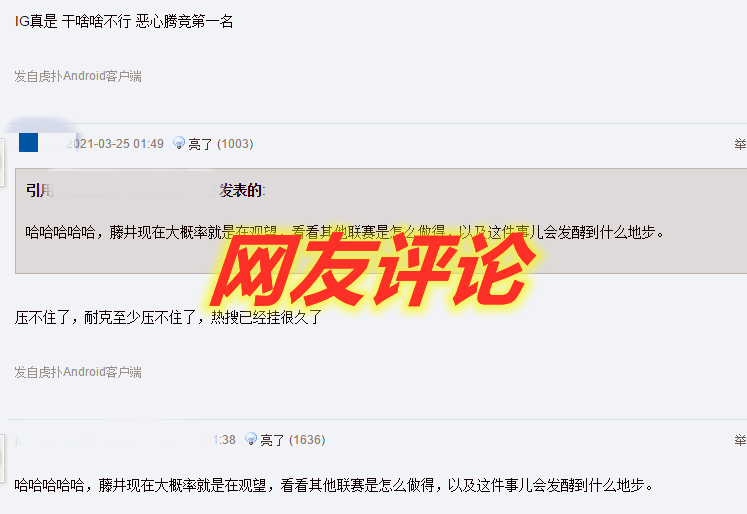This screenshot has height=514, width=747.
Task: Click the lightbulb icon beside 亮了 (1636)
Action: tap(251, 439)
